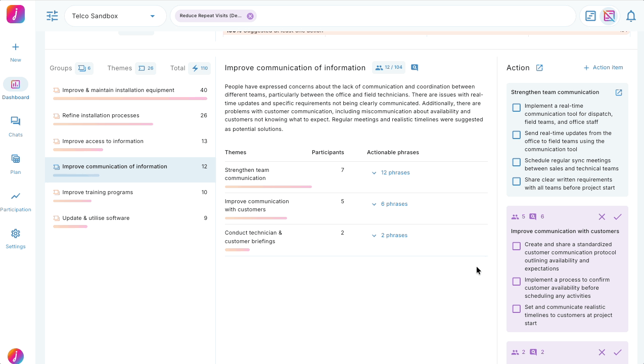644x364 pixels.
Task: Click the Action item button
Action: click(x=603, y=68)
